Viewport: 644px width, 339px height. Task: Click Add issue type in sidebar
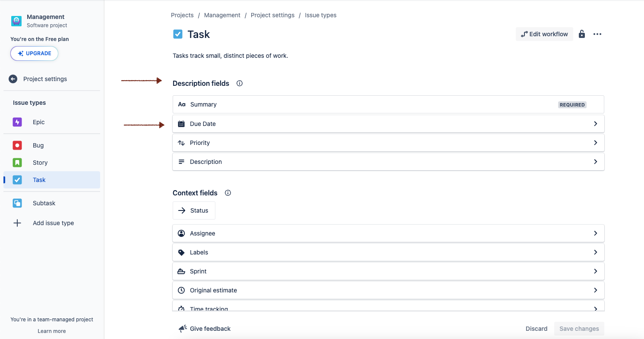53,223
